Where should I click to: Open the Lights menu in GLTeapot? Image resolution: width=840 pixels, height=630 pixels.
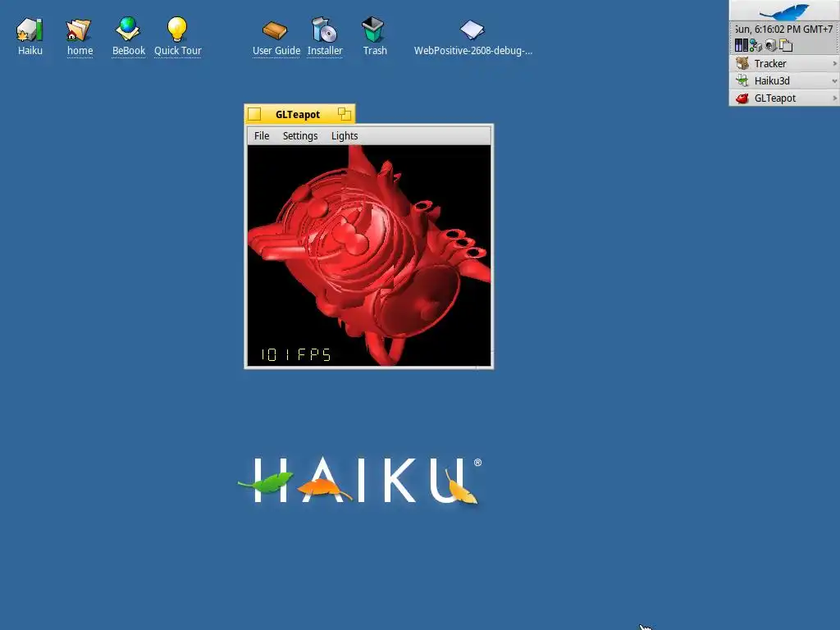345,135
